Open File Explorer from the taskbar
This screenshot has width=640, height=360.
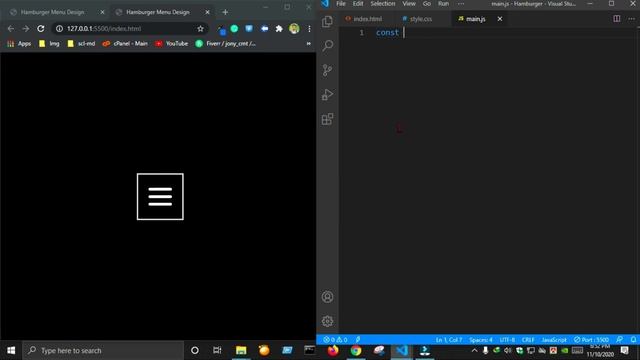[241, 350]
